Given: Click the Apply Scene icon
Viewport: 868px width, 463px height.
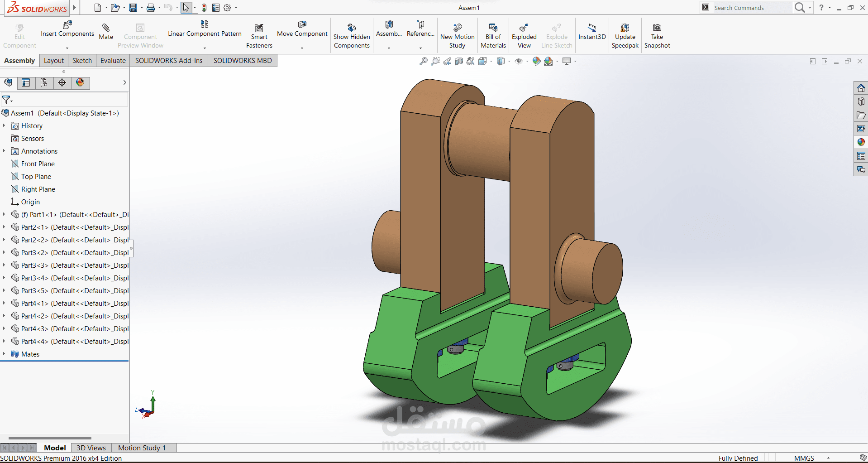Looking at the screenshot, I should pyautogui.click(x=548, y=61).
